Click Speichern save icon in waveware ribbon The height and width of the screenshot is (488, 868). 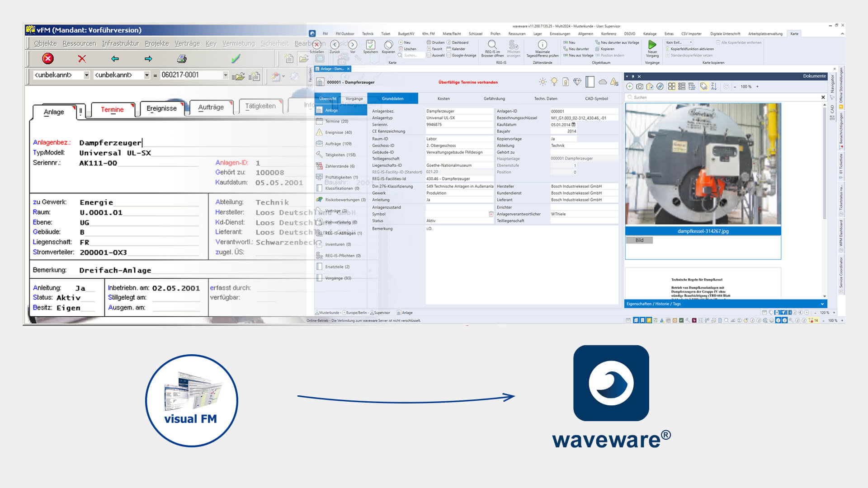point(371,45)
